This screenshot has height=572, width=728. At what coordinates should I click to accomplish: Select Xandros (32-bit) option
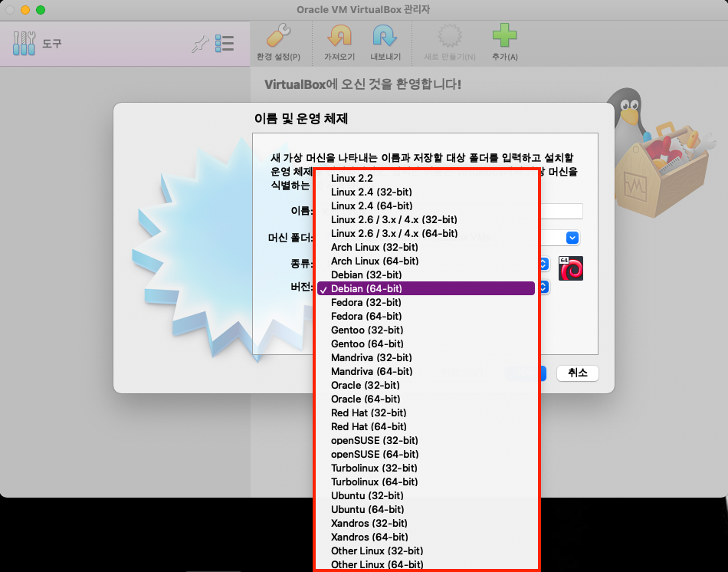click(426, 523)
